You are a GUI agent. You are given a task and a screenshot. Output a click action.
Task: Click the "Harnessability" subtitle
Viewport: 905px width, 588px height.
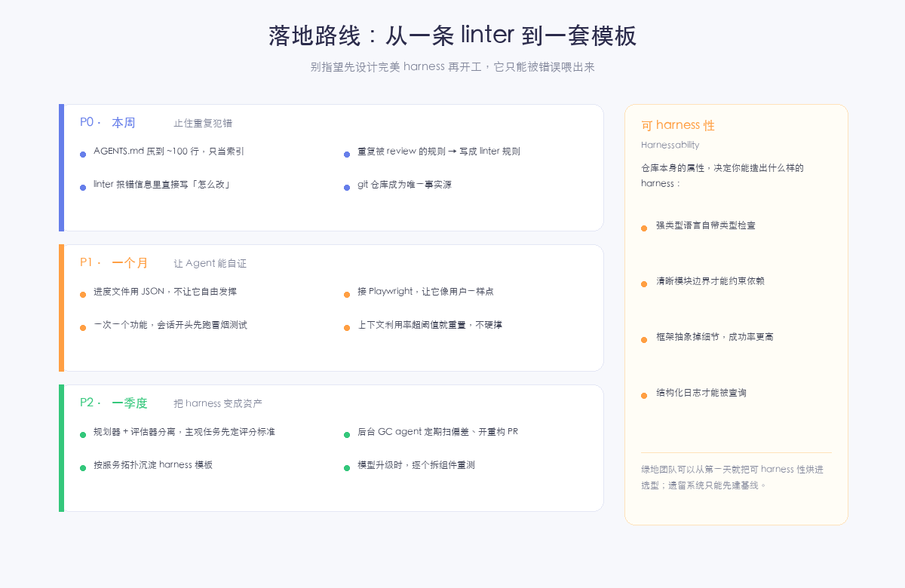(x=670, y=145)
